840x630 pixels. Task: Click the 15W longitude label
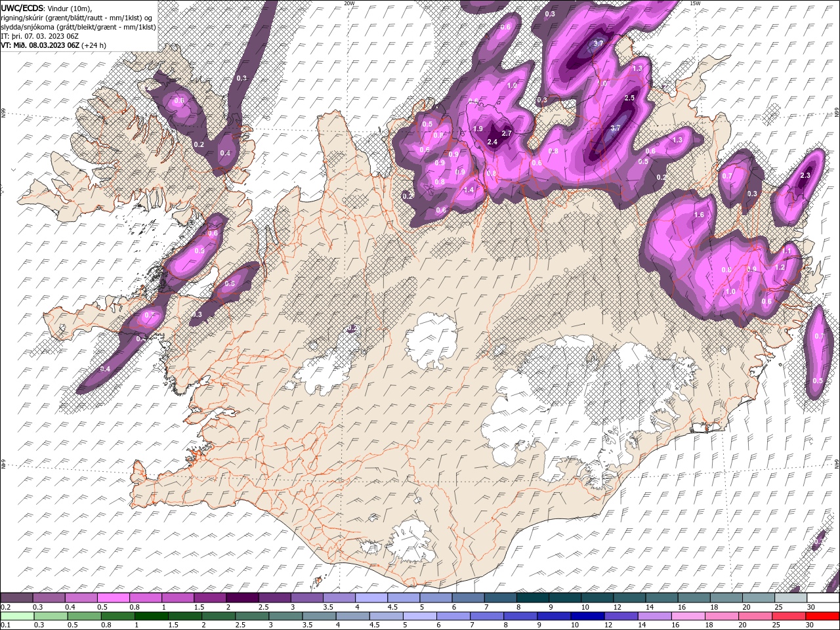(x=695, y=3)
